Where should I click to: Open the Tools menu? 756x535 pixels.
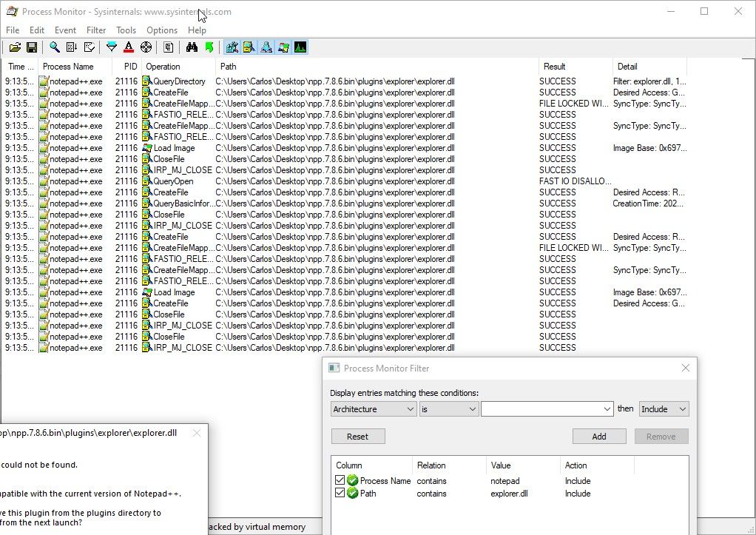126,30
